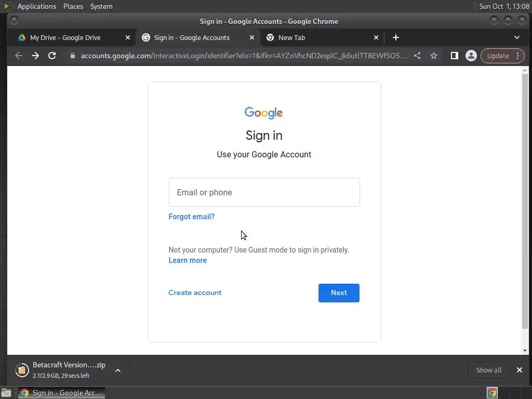The width and height of the screenshot is (532, 399).
Task: Click the taskbar Chrome window button
Action: tap(61, 393)
